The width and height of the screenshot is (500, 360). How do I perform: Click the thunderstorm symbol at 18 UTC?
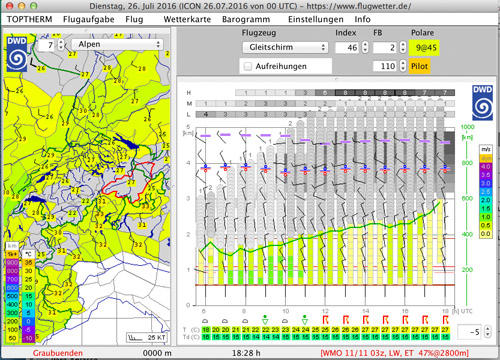coord(445,320)
